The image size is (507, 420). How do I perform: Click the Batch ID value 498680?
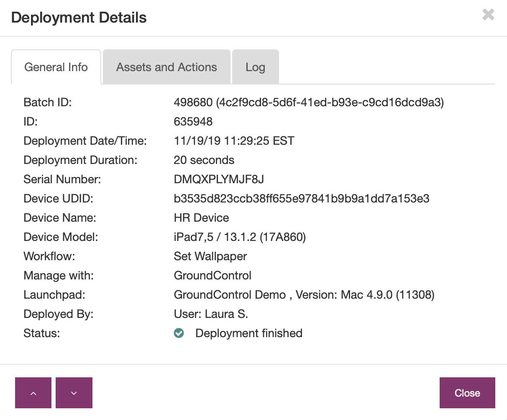click(x=193, y=102)
